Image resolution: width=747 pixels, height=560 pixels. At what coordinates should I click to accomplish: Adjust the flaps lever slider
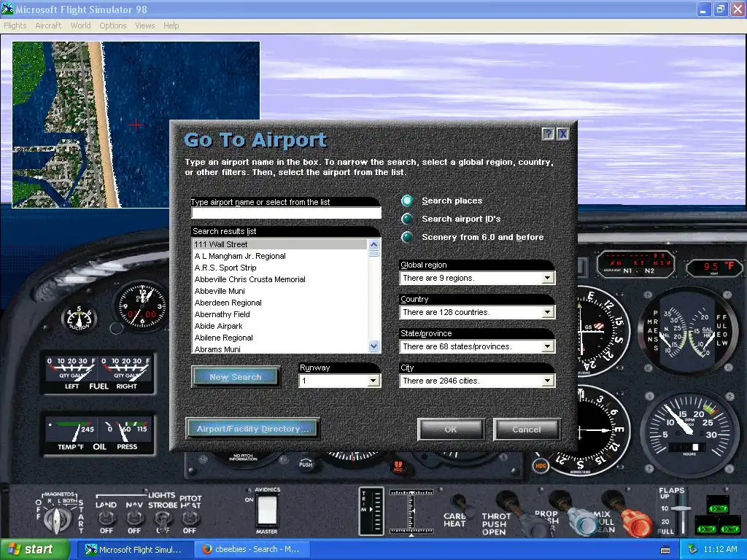pos(683,508)
